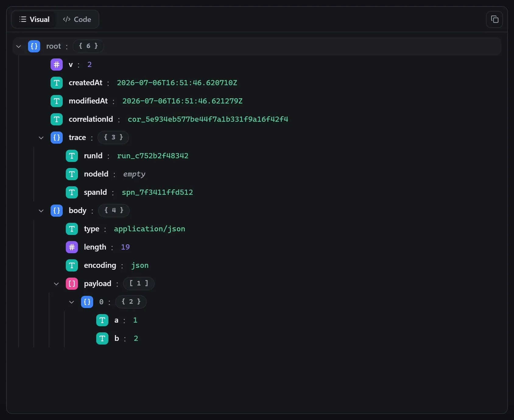Click the text icon beside createdAt

coord(57,83)
